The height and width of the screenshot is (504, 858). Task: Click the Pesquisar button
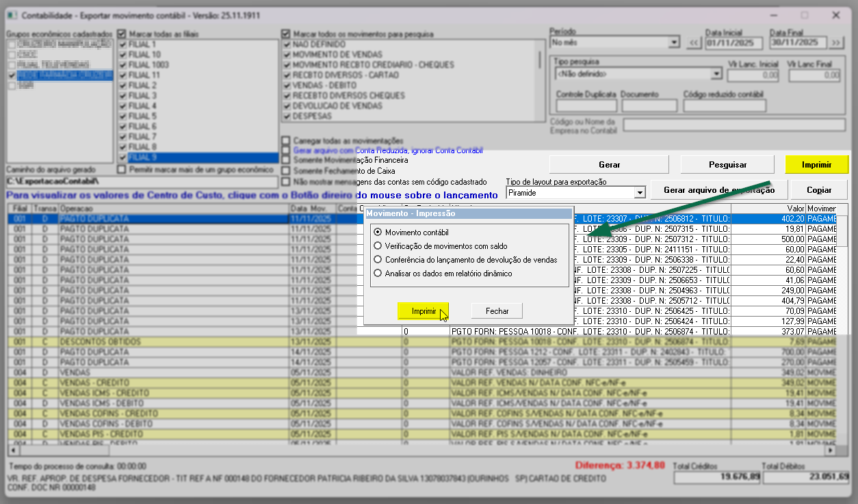pos(727,165)
